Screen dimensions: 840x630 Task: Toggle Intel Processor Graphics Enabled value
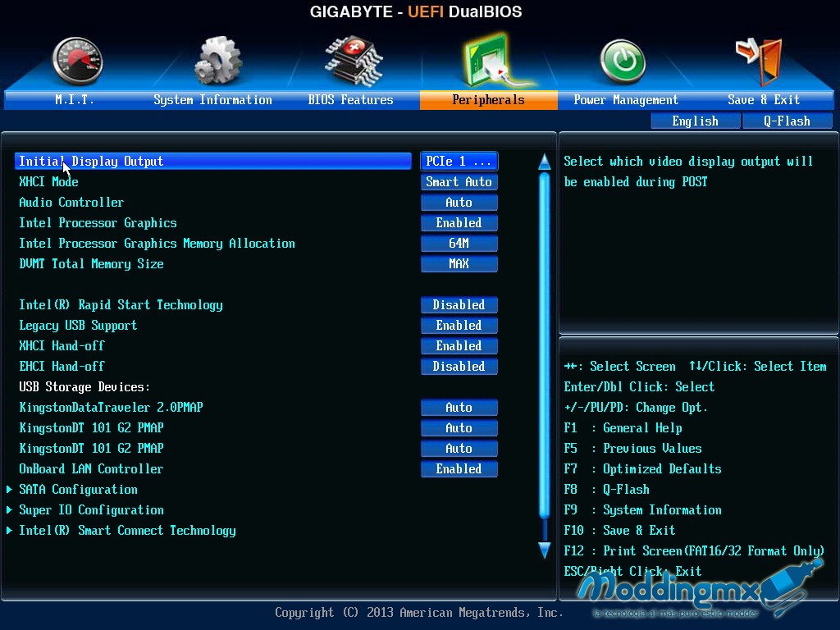pyautogui.click(x=459, y=222)
